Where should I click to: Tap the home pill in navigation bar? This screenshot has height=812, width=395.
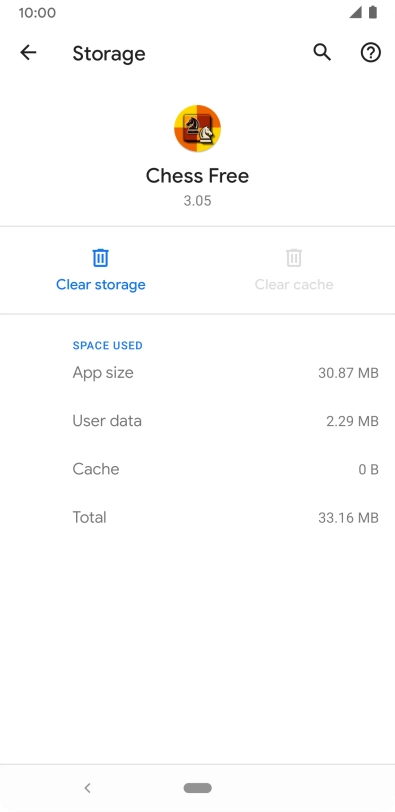[x=197, y=788]
